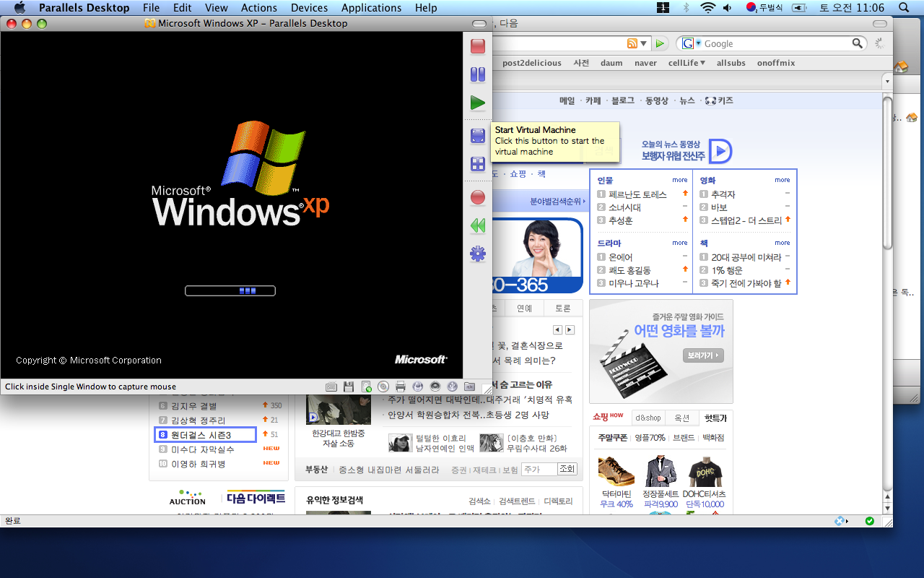The image size is (924, 578).
Task: Open the View menu
Action: (217, 8)
